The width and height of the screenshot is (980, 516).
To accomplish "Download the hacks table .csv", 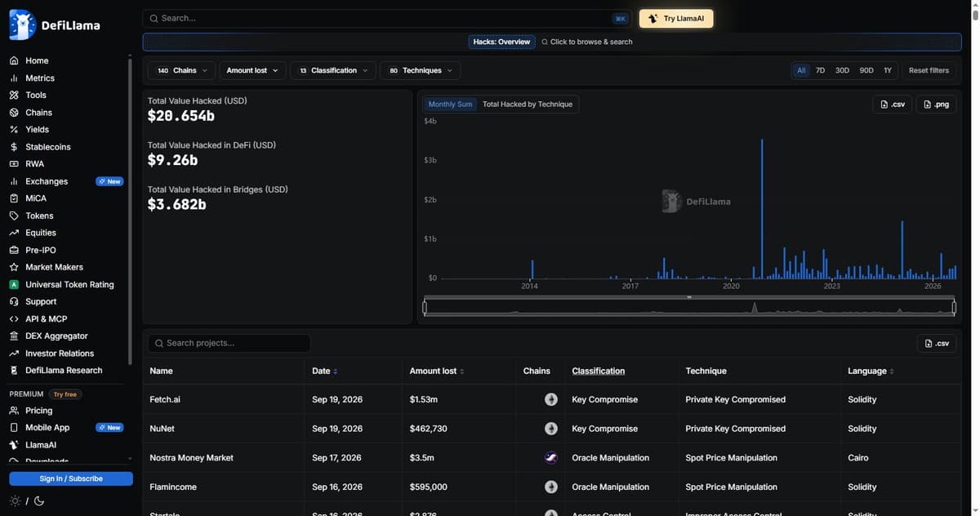I will 937,344.
